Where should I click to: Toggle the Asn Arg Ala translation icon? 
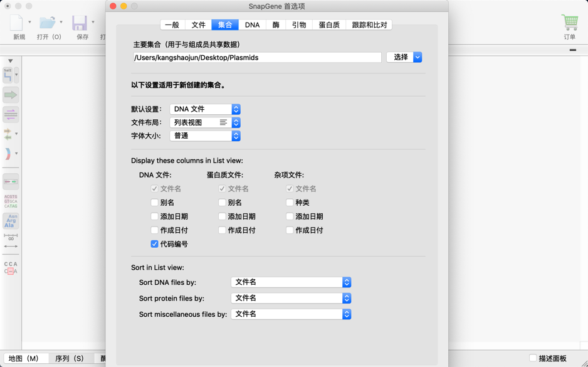pyautogui.click(x=11, y=221)
